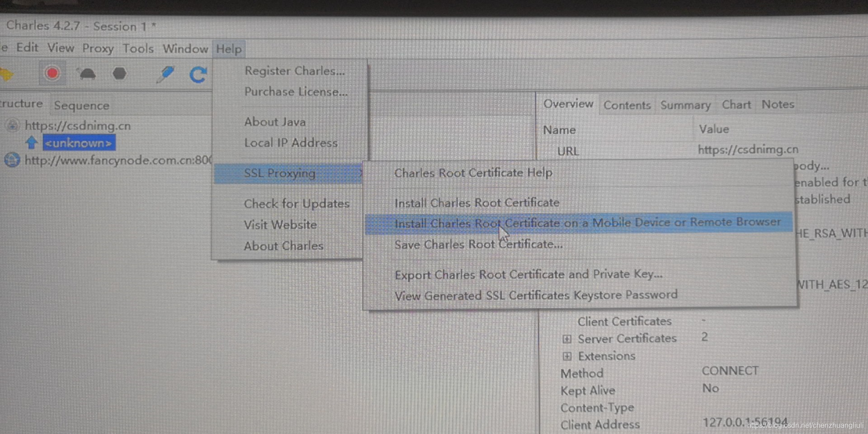Screen dimensions: 868x434
Task: Choose Save Charles Root Certificate...
Action: coord(478,245)
